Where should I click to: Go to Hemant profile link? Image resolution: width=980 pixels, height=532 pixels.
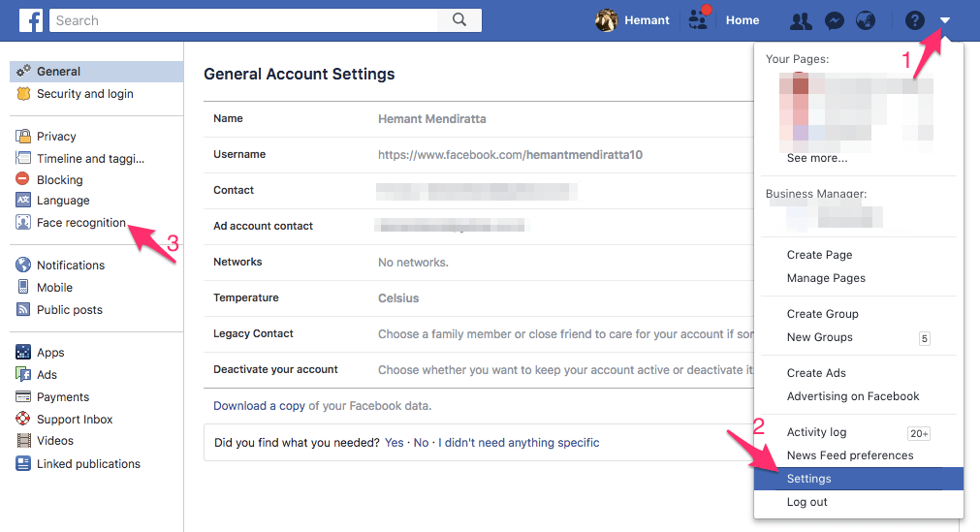[647, 20]
